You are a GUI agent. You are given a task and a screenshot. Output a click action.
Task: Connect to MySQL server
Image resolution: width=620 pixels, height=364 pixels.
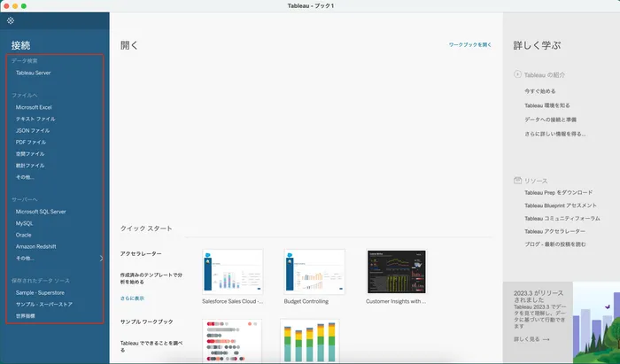(24, 223)
